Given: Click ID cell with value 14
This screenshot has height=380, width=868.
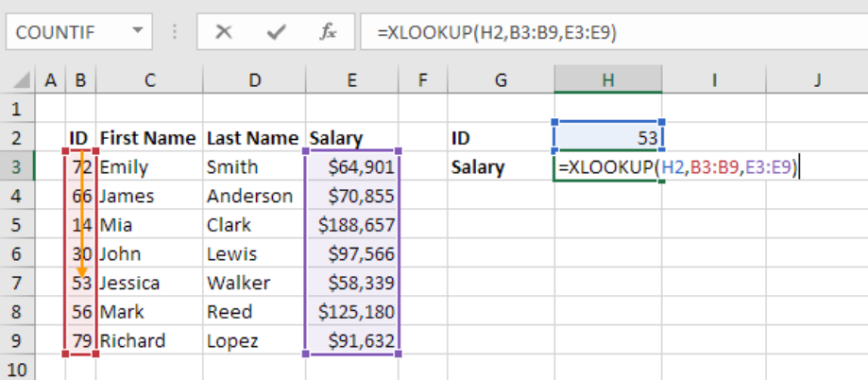Looking at the screenshot, I should 81,224.
